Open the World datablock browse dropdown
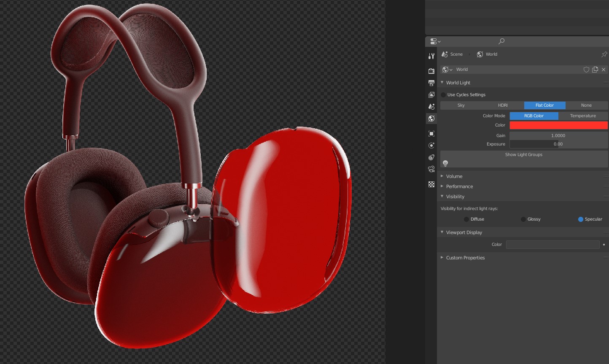This screenshot has width=609, height=364. coord(447,70)
